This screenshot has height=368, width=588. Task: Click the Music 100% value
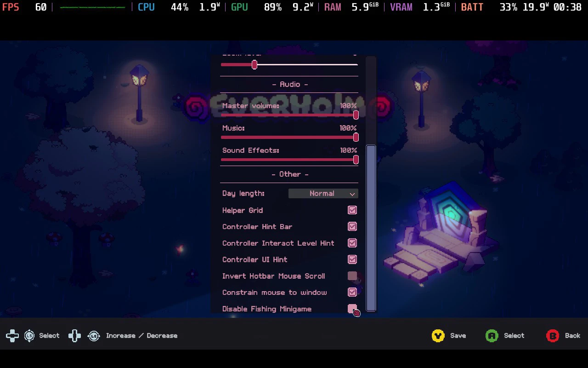coord(348,128)
